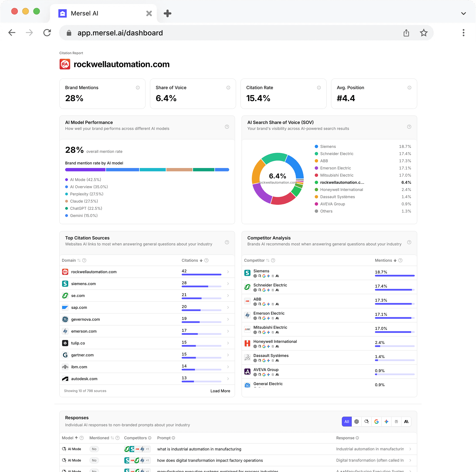Click the Response column help icon
Image resolution: width=476 pixels, height=472 pixels.
[x=357, y=438]
